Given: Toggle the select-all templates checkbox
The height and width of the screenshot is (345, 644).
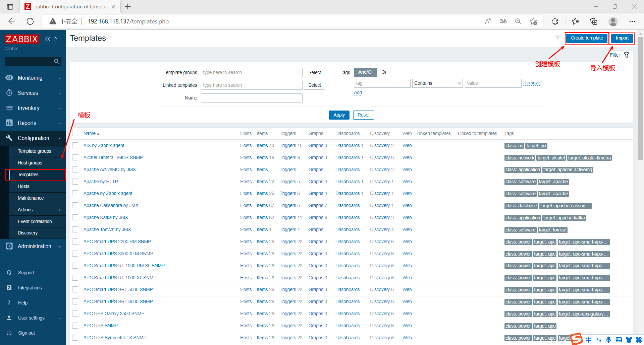Looking at the screenshot, I should (75, 133).
